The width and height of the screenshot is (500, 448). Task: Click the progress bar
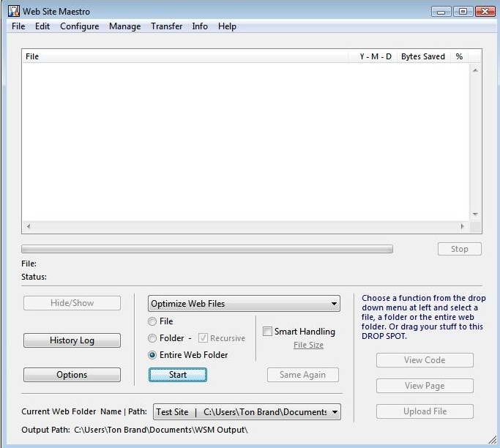tap(207, 249)
